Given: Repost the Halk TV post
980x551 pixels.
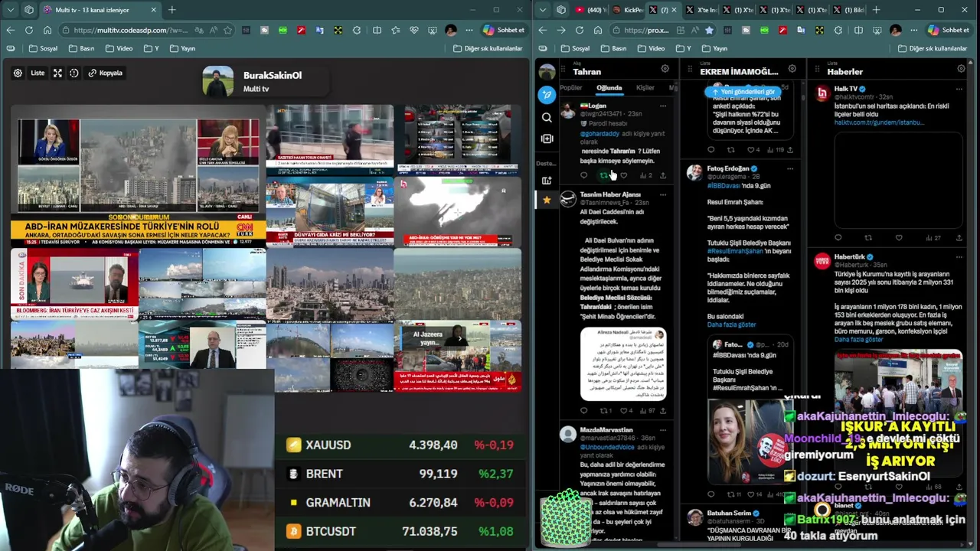Looking at the screenshot, I should pos(868,238).
